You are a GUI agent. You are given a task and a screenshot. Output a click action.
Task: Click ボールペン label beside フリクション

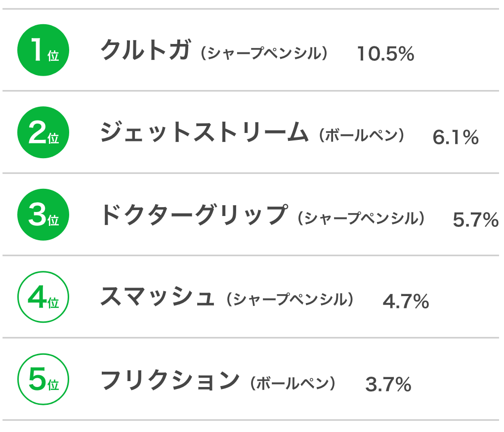tap(293, 383)
